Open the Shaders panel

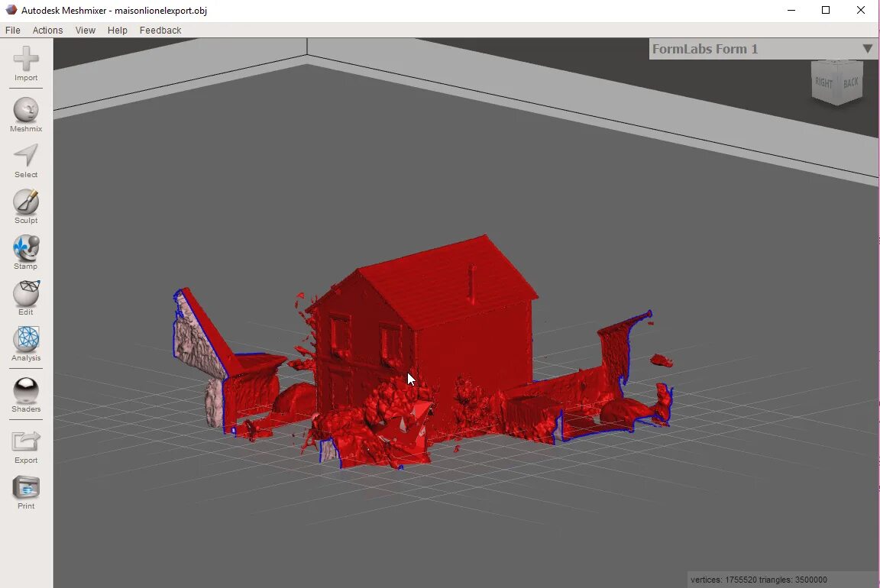(x=26, y=395)
